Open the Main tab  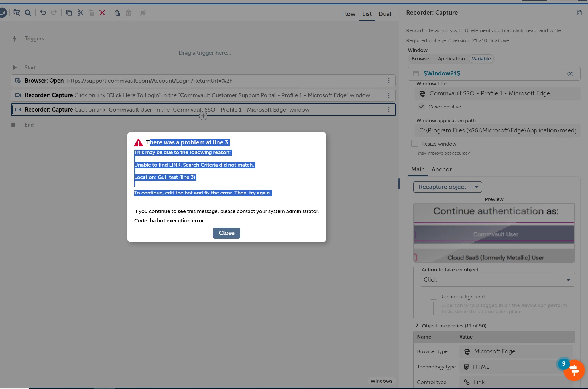(418, 169)
